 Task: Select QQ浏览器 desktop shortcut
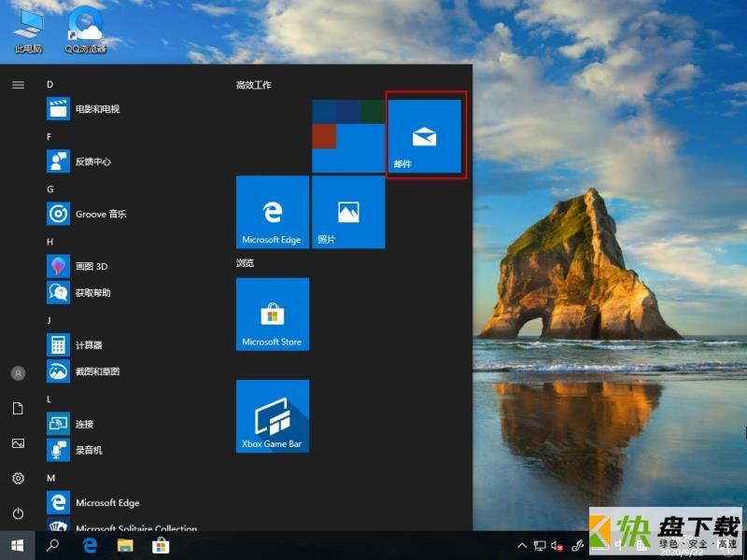tap(86, 30)
